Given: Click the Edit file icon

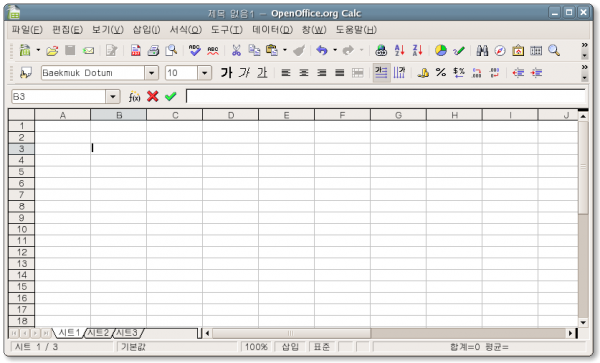Looking at the screenshot, I should point(111,50).
